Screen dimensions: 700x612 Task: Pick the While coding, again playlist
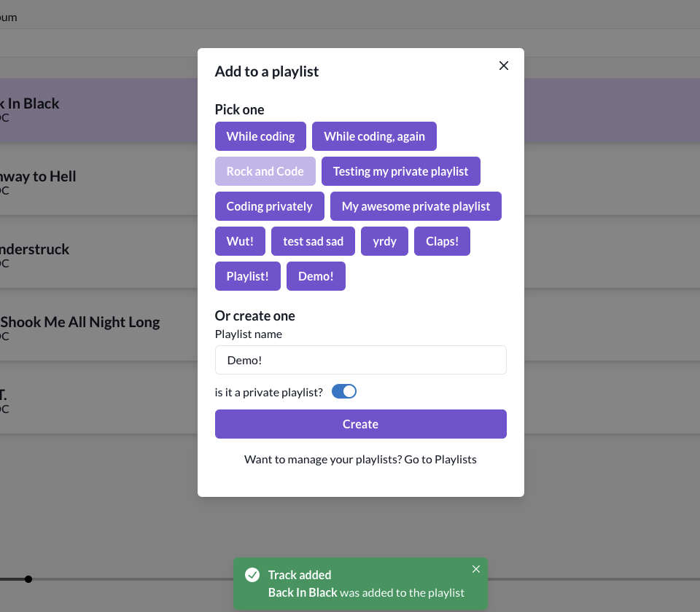374,136
